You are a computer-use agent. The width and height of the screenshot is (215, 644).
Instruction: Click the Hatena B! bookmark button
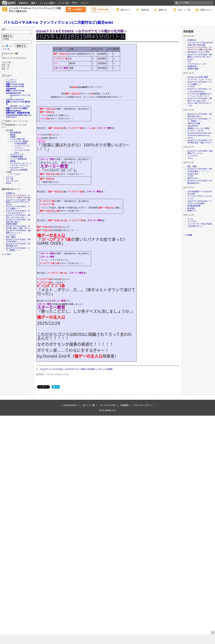click(x=56, y=387)
